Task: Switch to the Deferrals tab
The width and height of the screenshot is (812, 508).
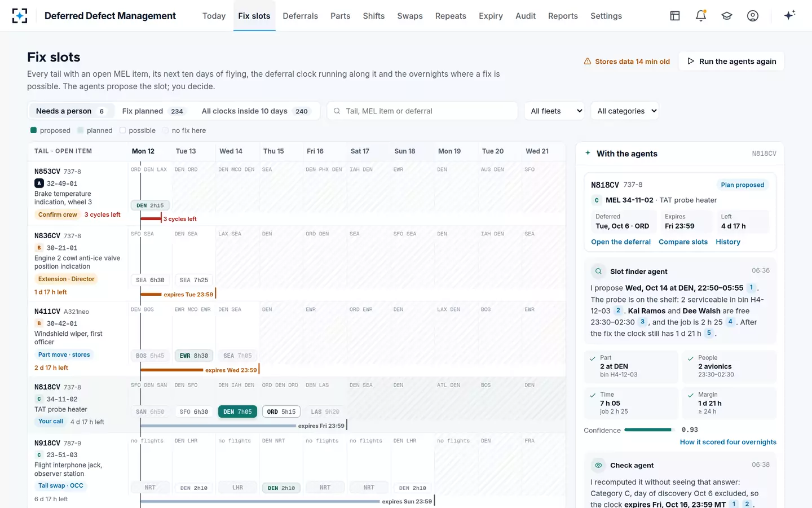Action: 301,16
